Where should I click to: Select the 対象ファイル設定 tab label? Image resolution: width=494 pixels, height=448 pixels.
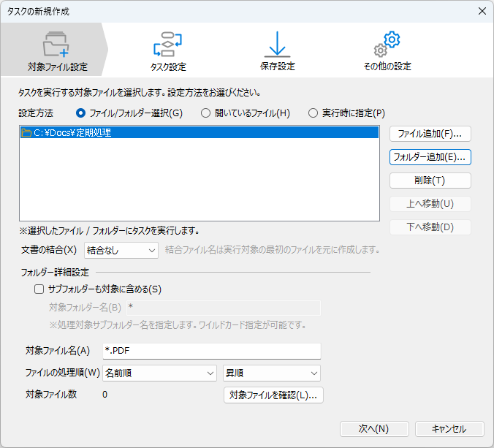click(x=58, y=67)
